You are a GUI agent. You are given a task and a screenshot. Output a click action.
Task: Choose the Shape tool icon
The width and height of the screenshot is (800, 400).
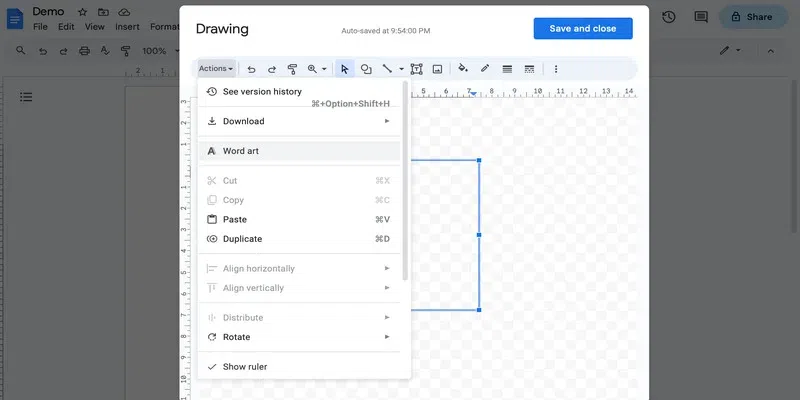[x=366, y=69]
